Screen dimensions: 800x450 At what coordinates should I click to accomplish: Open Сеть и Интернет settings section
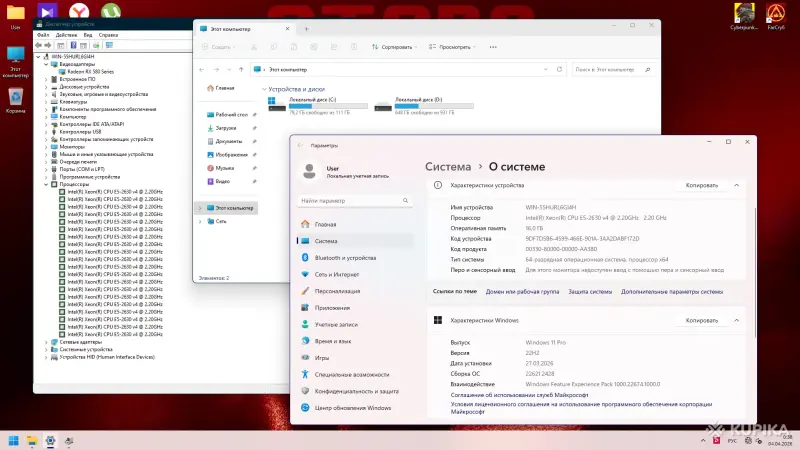coord(337,274)
